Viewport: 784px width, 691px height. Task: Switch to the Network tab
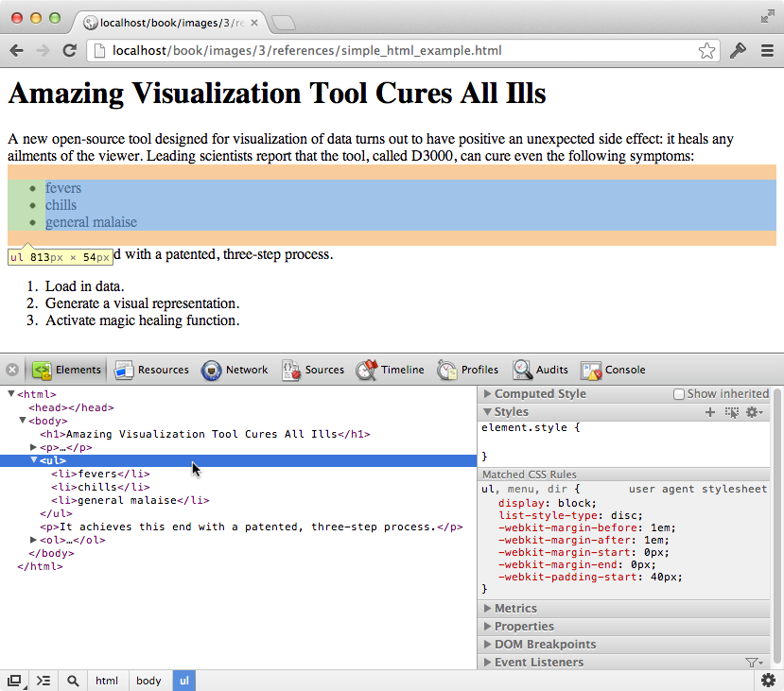[x=235, y=370]
